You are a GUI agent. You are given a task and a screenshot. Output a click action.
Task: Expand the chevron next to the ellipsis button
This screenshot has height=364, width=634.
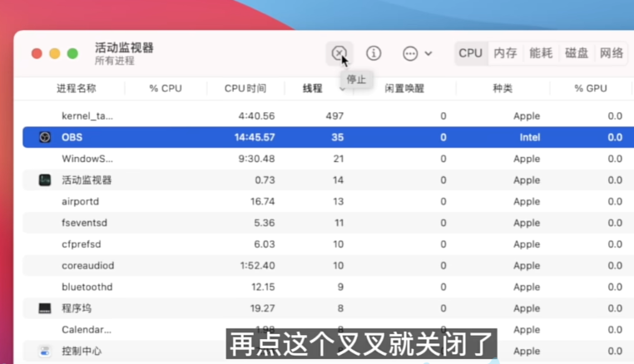pos(428,53)
